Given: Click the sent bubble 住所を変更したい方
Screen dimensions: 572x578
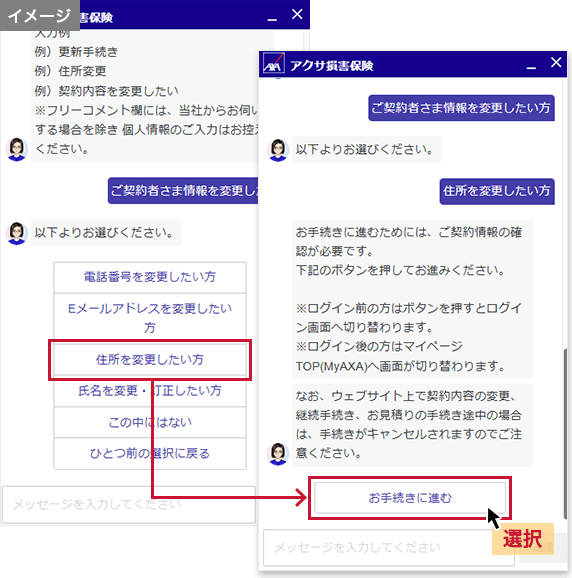Looking at the screenshot, I should pos(497,191).
